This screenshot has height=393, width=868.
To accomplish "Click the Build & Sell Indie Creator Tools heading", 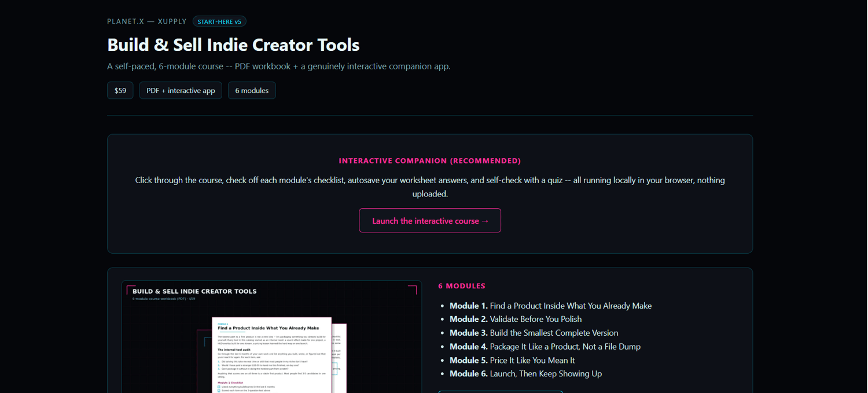I will [233, 45].
